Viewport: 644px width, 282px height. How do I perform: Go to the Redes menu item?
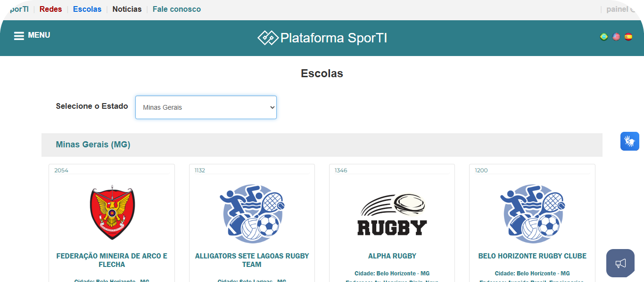coord(50,9)
